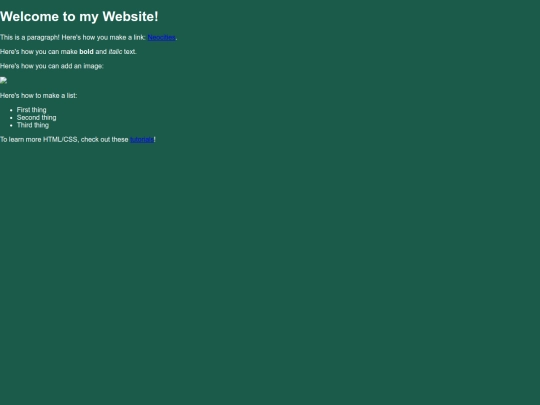The height and width of the screenshot is (405, 540).
Task: Open the Neocities link
Action: click(x=162, y=38)
